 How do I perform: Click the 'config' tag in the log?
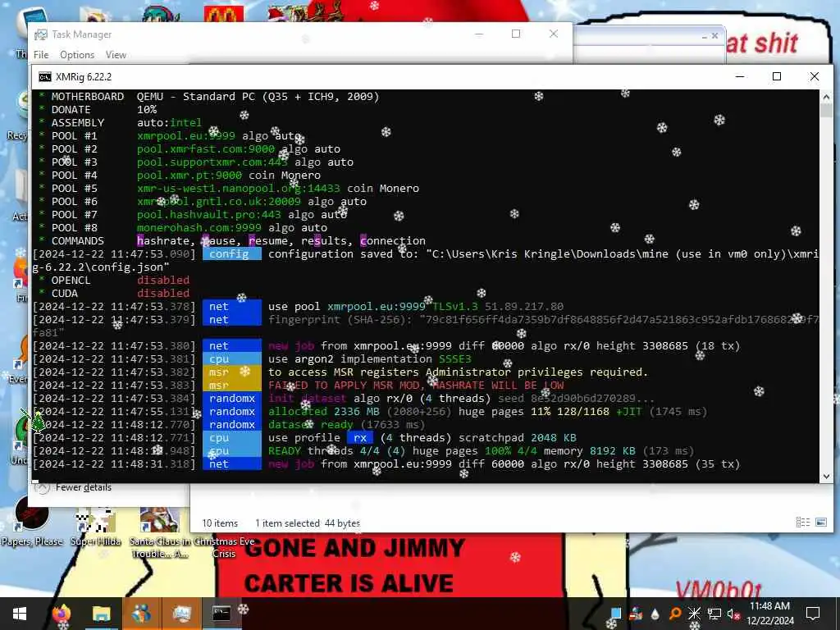(x=232, y=254)
